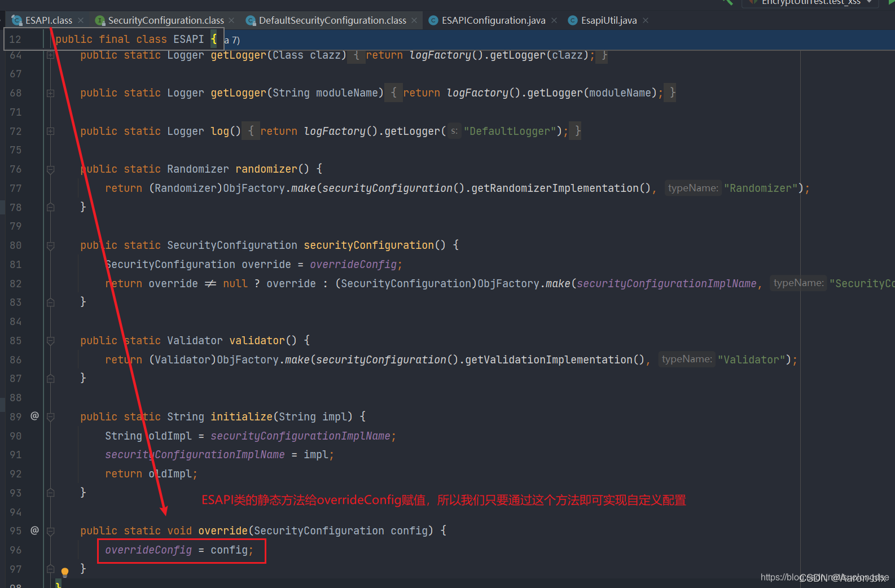Switch to the ESAPIConfiguration.java tab
This screenshot has width=895, height=588.
[493, 20]
